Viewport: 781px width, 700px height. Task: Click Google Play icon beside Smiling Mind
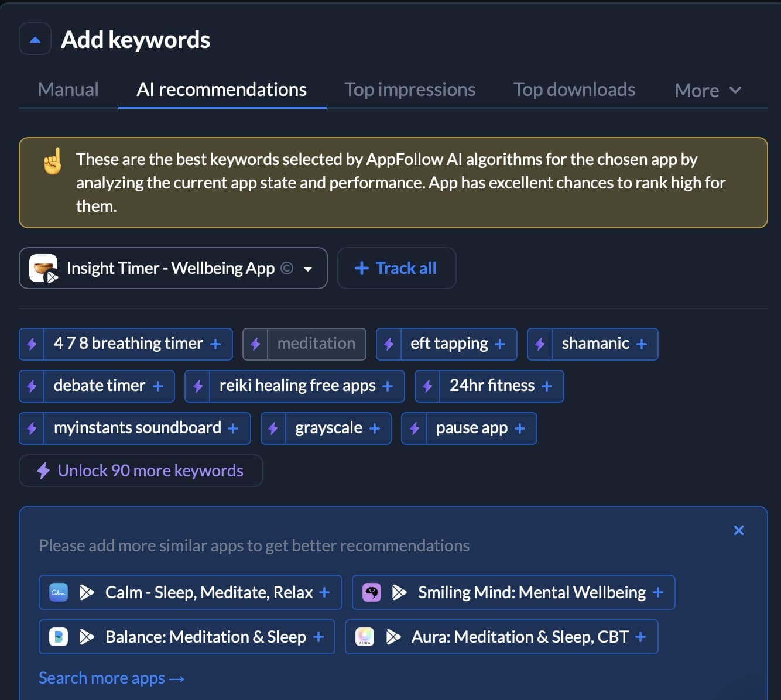pyautogui.click(x=399, y=592)
